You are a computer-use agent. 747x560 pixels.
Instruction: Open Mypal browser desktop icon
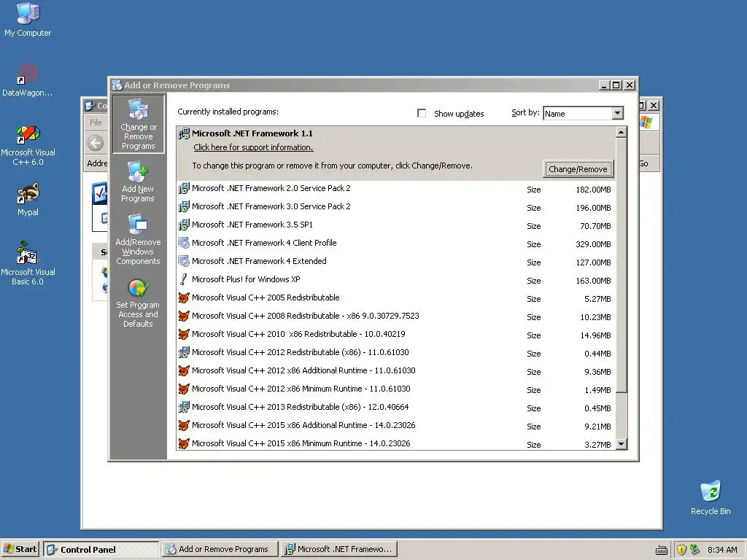[x=28, y=200]
